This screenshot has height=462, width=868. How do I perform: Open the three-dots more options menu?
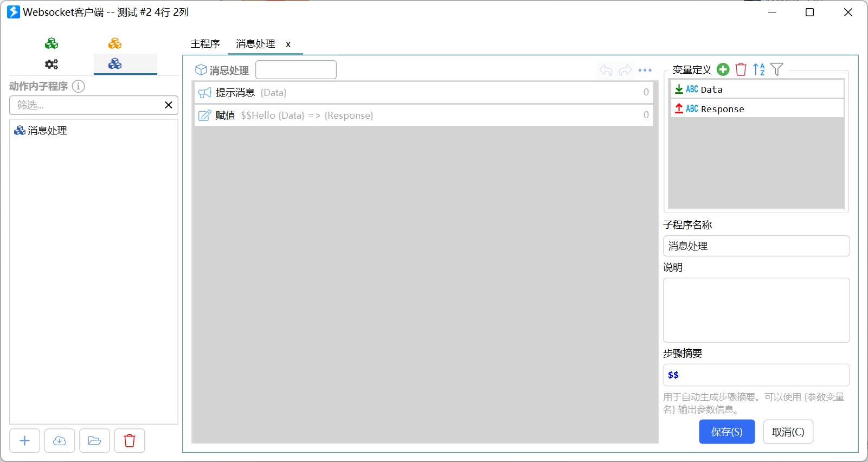(x=645, y=70)
